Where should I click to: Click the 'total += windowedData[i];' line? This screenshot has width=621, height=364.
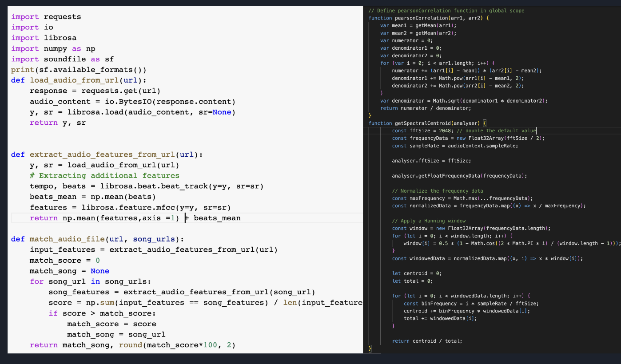click(441, 318)
